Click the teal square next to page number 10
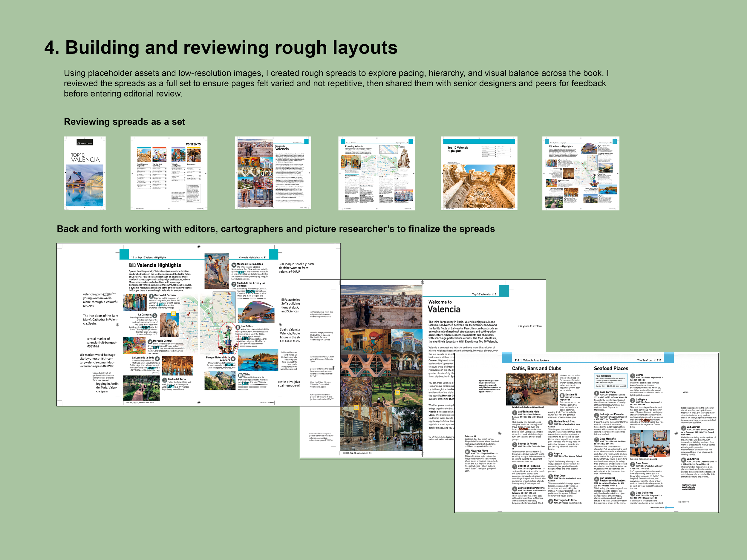747x560 pixels. [x=124, y=254]
